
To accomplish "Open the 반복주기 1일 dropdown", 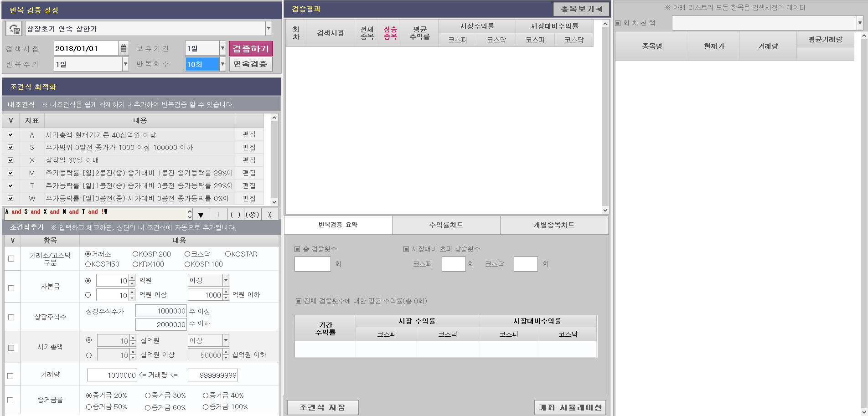I will (125, 64).
